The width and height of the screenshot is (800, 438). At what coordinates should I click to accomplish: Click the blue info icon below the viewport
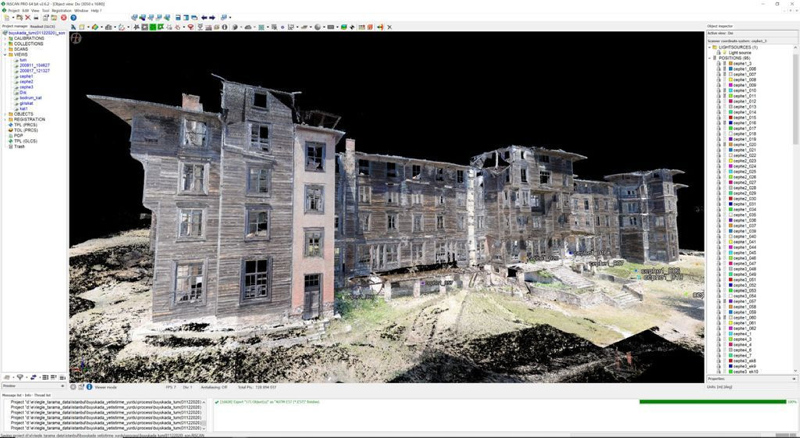[x=88, y=386]
